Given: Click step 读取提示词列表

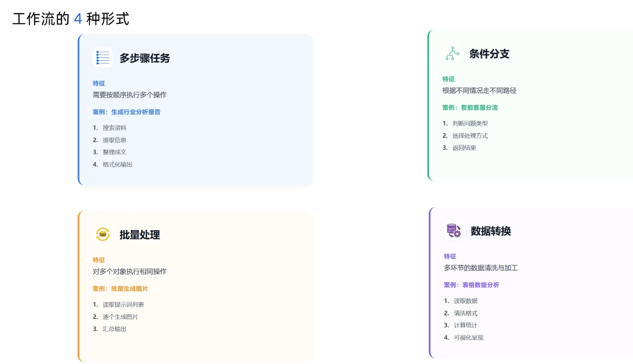Looking at the screenshot, I should 123,305.
